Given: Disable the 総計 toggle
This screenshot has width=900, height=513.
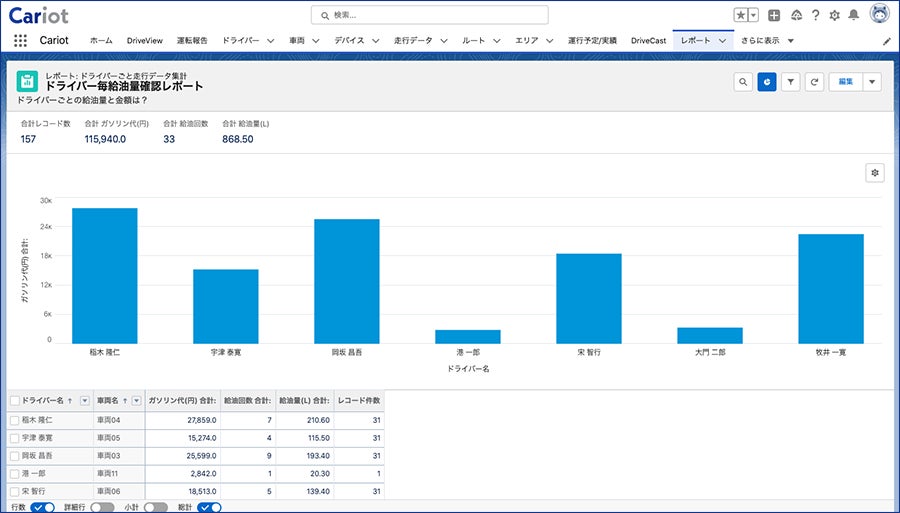Looking at the screenshot, I should pyautogui.click(x=209, y=507).
